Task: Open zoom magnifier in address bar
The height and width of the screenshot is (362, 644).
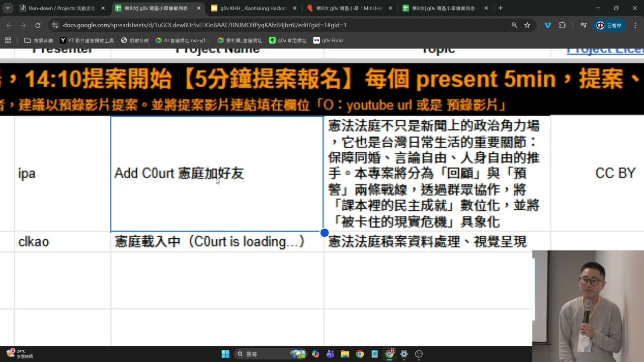Action: click(x=514, y=25)
